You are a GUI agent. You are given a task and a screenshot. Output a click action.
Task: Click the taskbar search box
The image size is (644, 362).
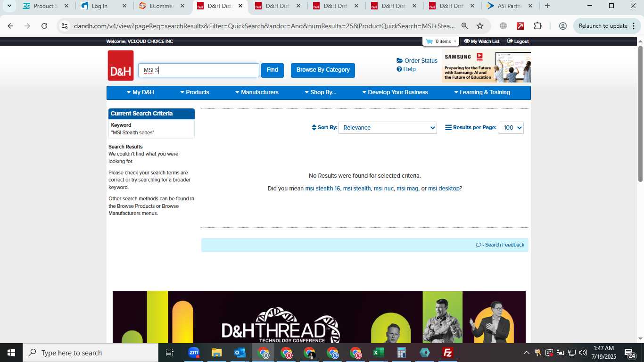91,353
